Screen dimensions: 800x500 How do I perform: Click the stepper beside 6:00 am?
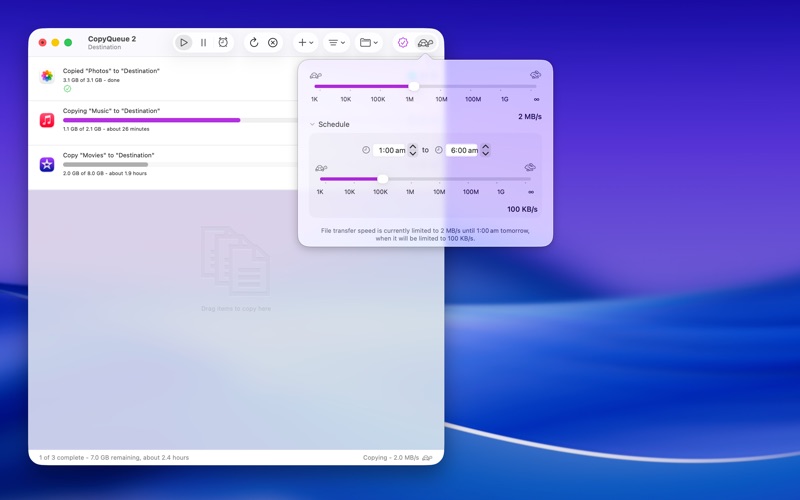click(486, 150)
